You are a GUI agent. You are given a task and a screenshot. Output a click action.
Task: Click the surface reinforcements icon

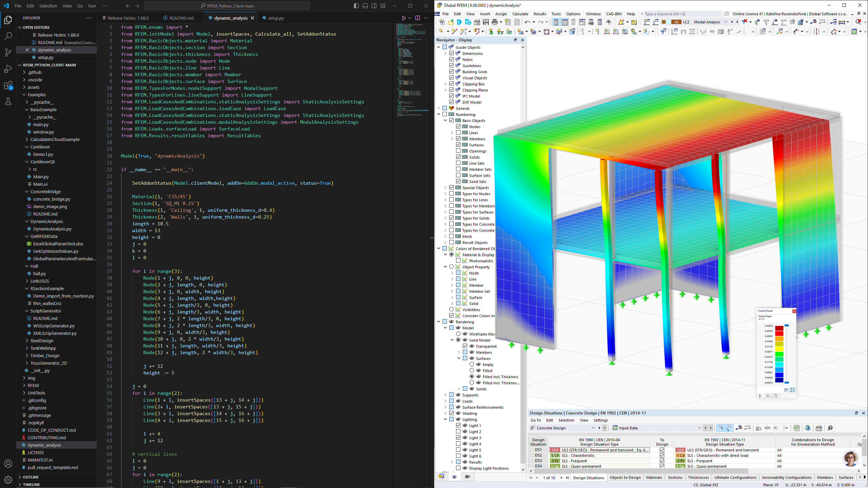tap(458, 407)
